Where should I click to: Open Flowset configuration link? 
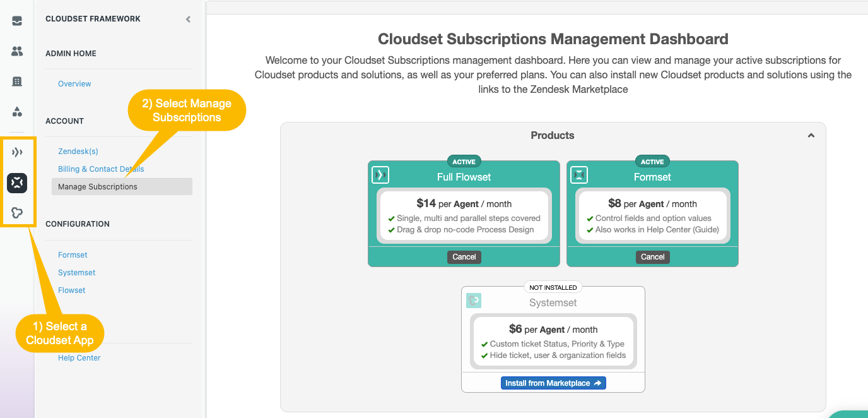(x=71, y=290)
